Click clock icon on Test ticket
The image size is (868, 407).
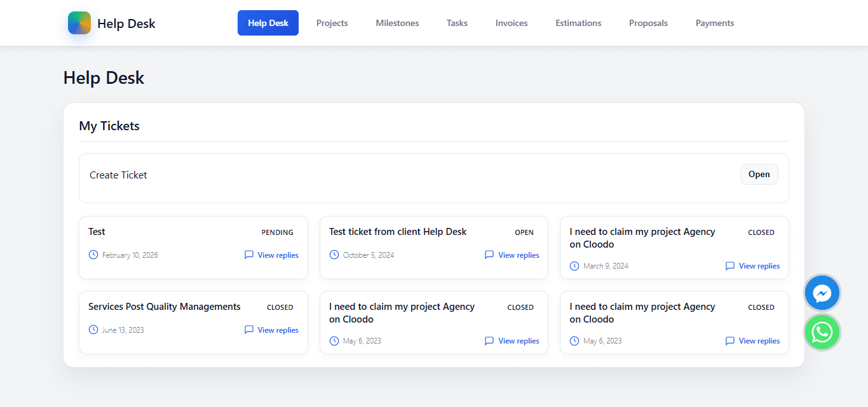(x=93, y=255)
